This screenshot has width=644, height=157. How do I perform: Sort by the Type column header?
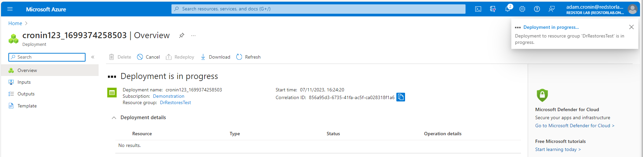pyautogui.click(x=235, y=134)
